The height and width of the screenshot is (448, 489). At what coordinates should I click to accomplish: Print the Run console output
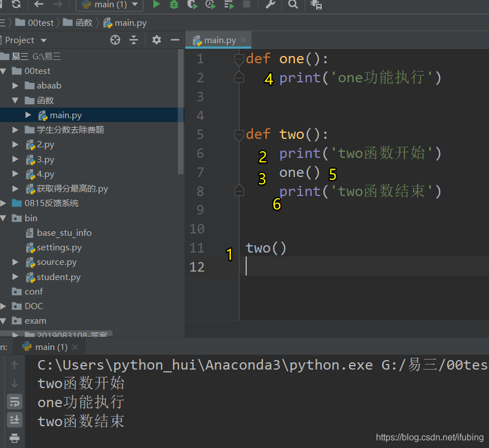[x=15, y=438]
